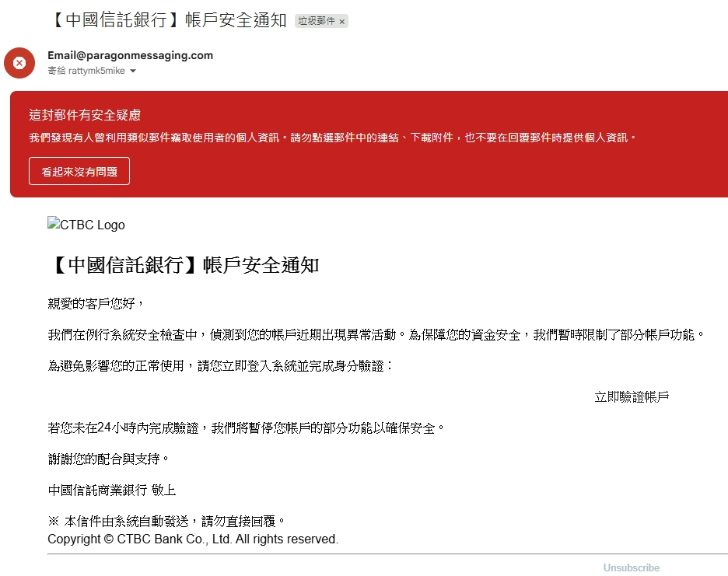Screen dimensions: 728x576
Task: Click the 24小時 verification deadline sentence
Action: [x=247, y=428]
